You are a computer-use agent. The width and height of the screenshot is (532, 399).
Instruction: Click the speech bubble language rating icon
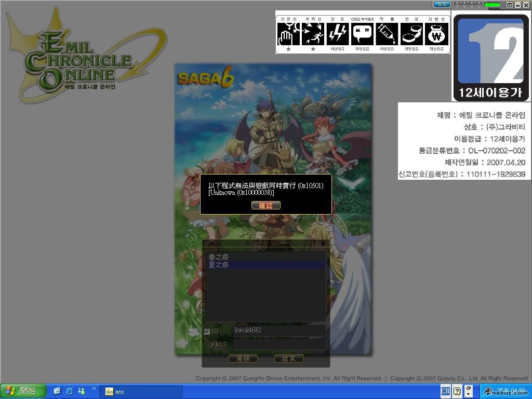tap(362, 34)
